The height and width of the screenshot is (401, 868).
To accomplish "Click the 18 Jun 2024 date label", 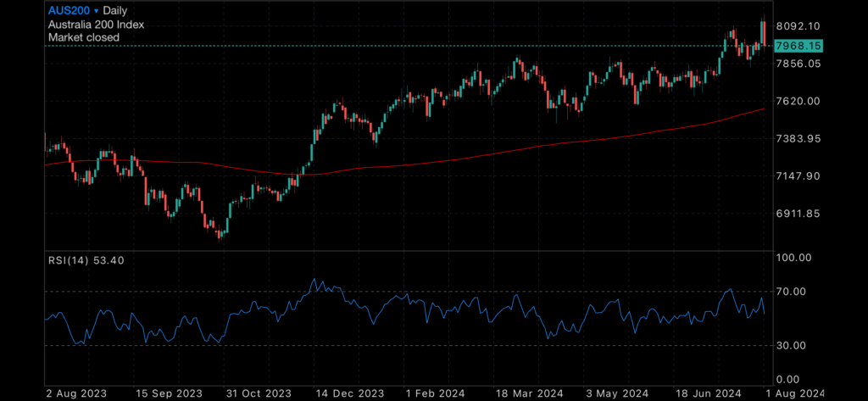I will pos(709,393).
